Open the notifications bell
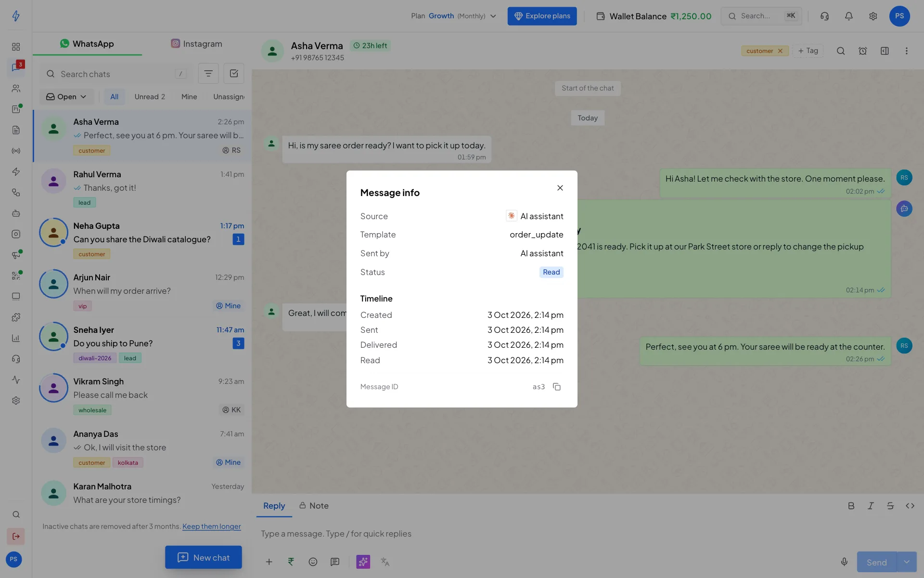924x578 pixels. (849, 16)
